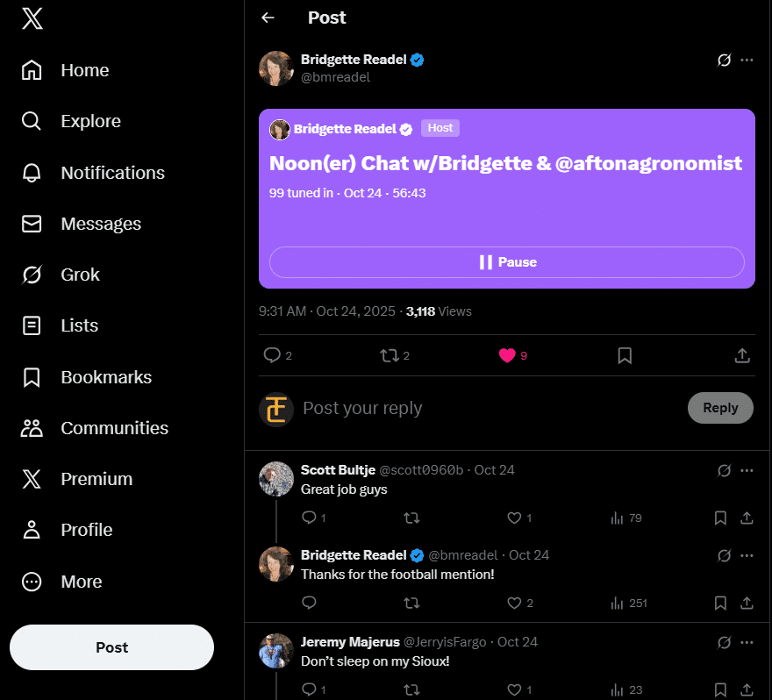The height and width of the screenshot is (700, 772).
Task: Repost the main post
Action: (389, 355)
